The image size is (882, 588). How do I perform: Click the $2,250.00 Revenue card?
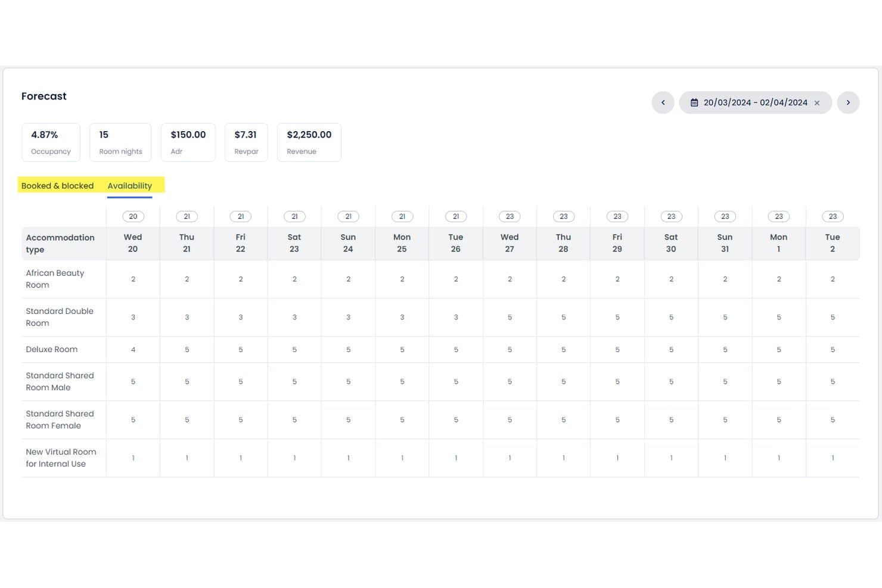tap(309, 142)
